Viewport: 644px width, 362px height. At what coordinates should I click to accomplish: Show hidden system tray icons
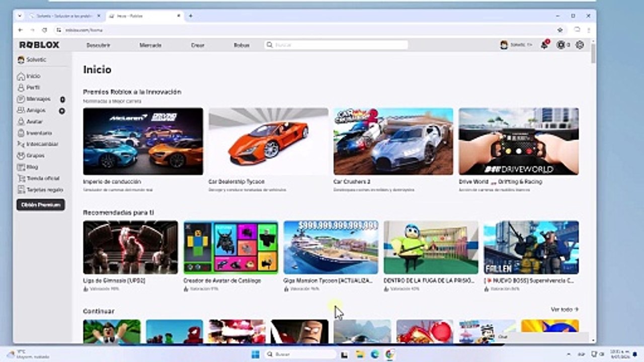click(569, 354)
